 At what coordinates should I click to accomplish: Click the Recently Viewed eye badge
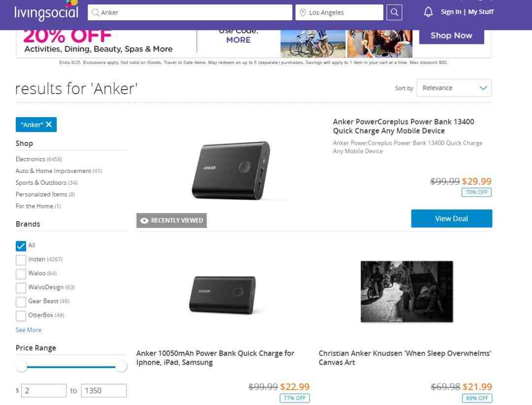pyautogui.click(x=172, y=220)
